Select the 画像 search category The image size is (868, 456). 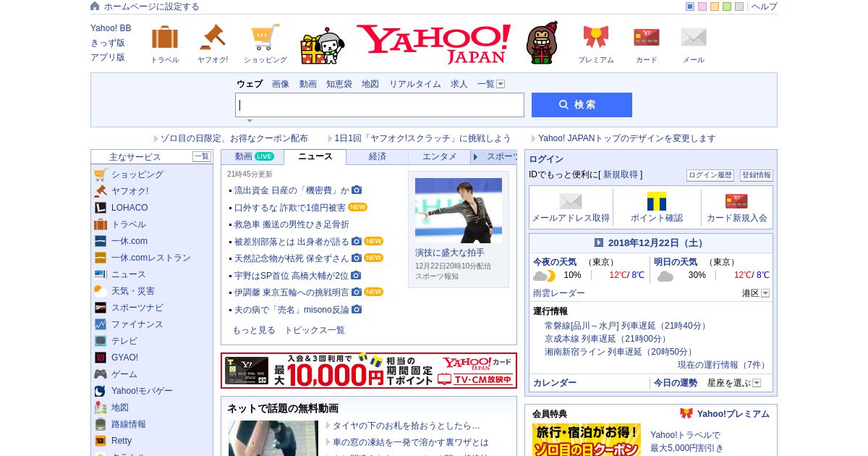(281, 84)
